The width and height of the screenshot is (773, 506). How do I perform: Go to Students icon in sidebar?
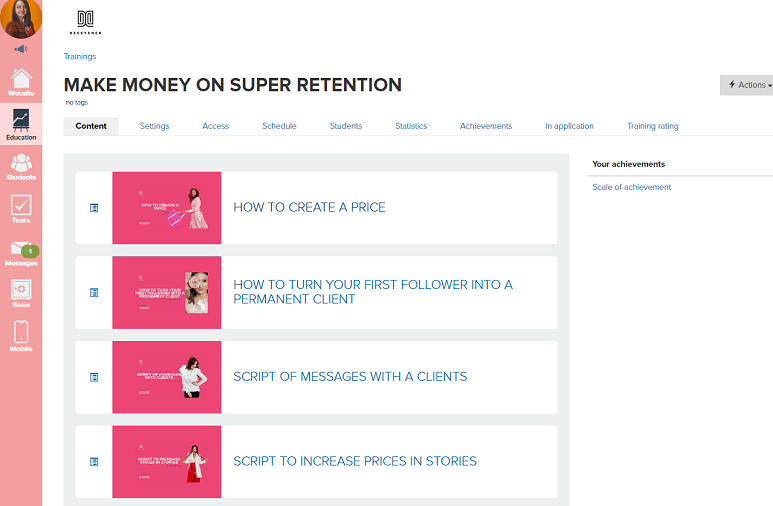21,165
